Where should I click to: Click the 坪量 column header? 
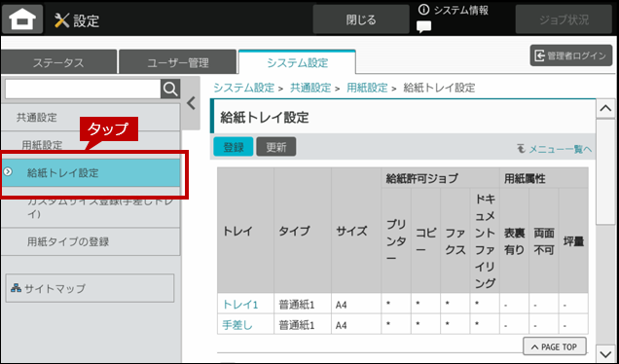tap(573, 240)
